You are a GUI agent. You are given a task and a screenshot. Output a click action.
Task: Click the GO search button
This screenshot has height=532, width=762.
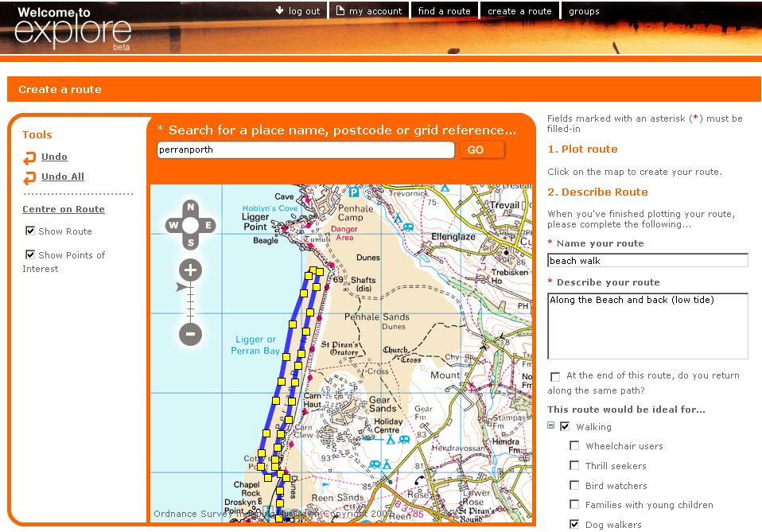point(480,150)
